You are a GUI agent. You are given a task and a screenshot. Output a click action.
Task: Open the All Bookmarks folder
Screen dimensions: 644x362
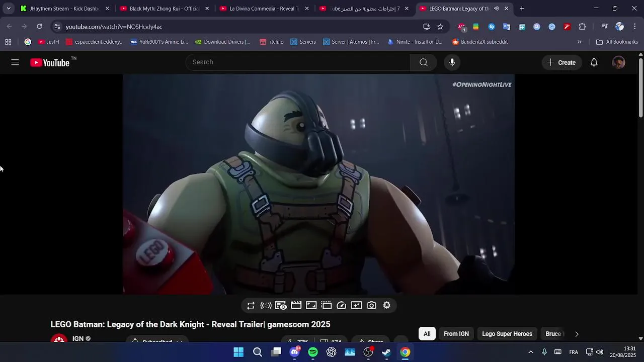(617, 42)
